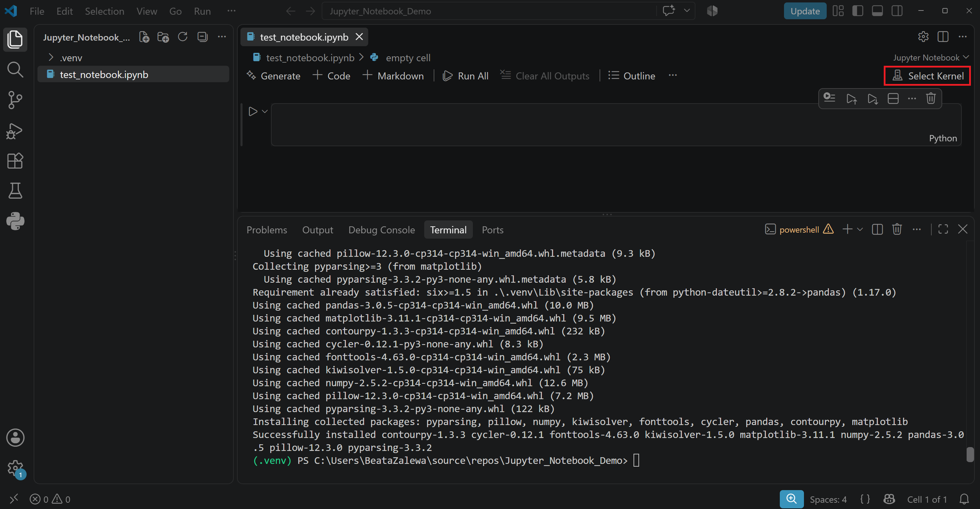The height and width of the screenshot is (509, 980).
Task: Kill the powershell terminal
Action: pyautogui.click(x=897, y=229)
